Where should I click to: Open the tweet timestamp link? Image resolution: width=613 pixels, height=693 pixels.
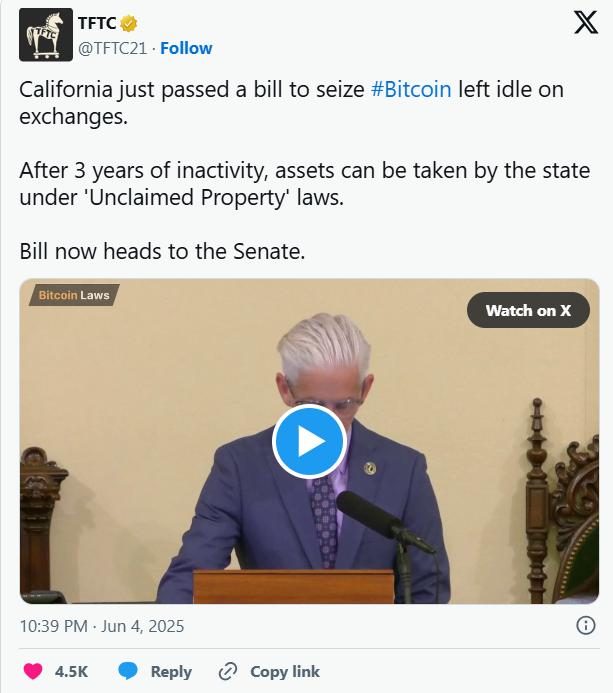pyautogui.click(x=102, y=626)
